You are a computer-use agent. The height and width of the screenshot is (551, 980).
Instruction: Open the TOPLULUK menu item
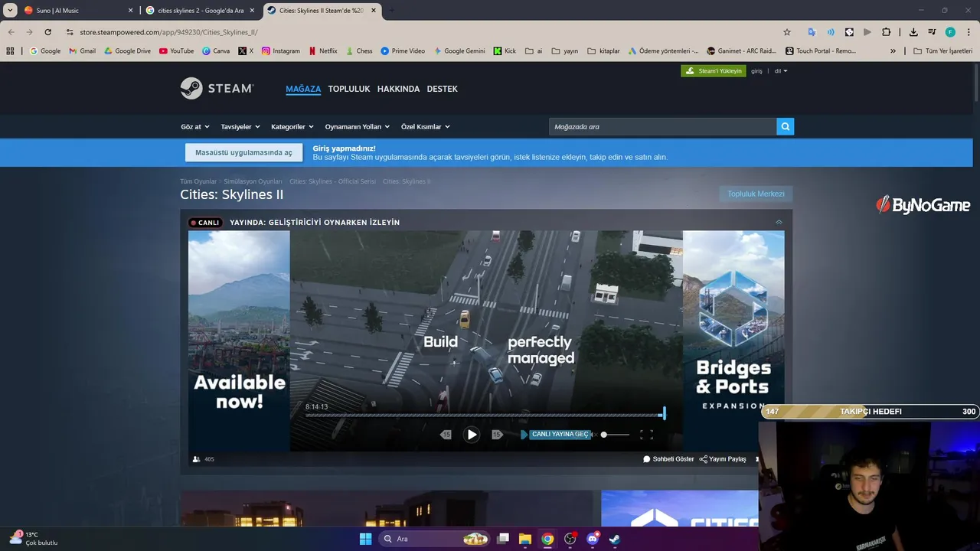tap(349, 89)
